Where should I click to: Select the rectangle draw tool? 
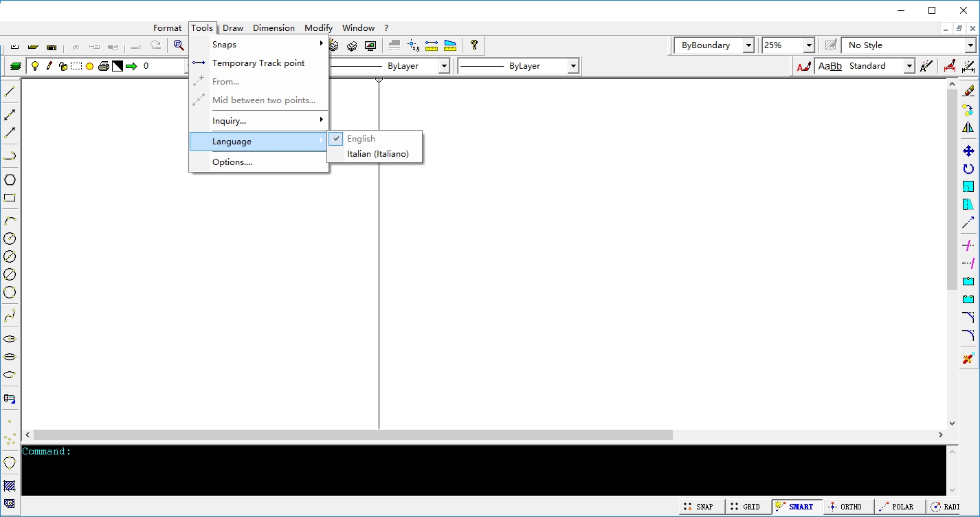tap(10, 198)
